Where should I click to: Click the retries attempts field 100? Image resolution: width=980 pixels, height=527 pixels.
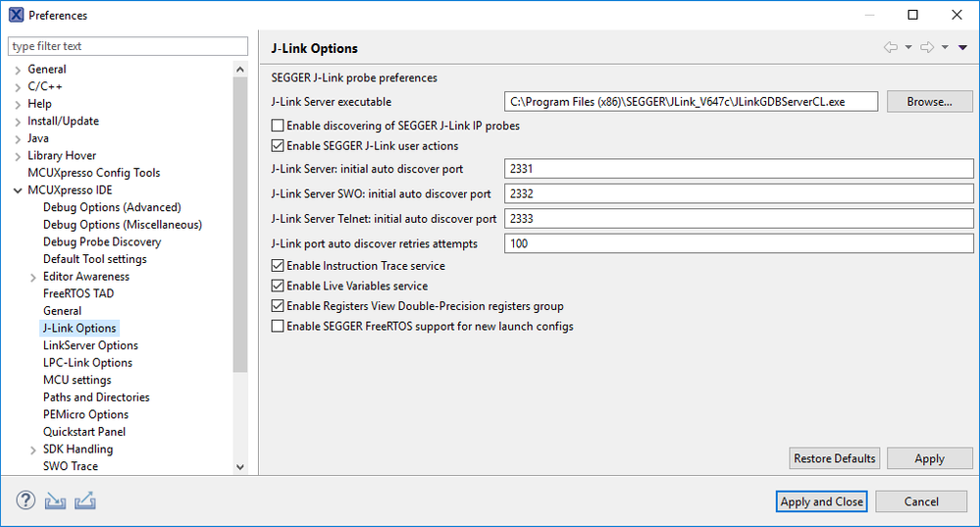(x=739, y=243)
